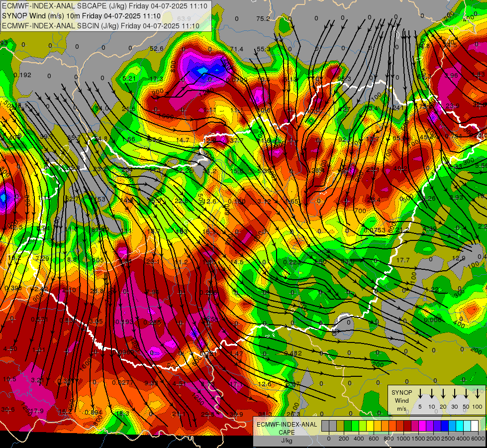Click the 'J/kg' unit label in legend
This screenshot has width=487, height=448.
[x=287, y=441]
